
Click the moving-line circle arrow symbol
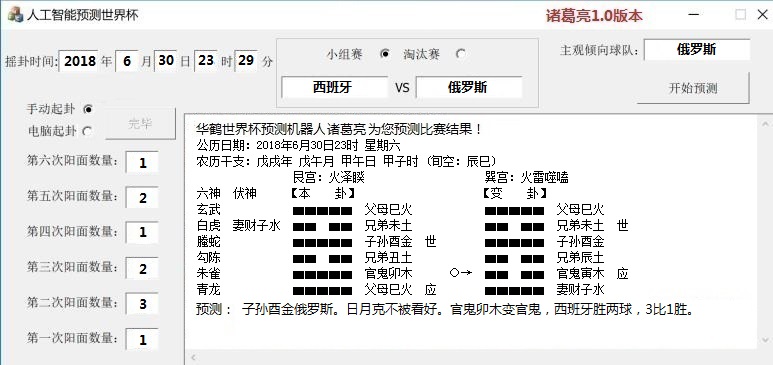coord(461,272)
